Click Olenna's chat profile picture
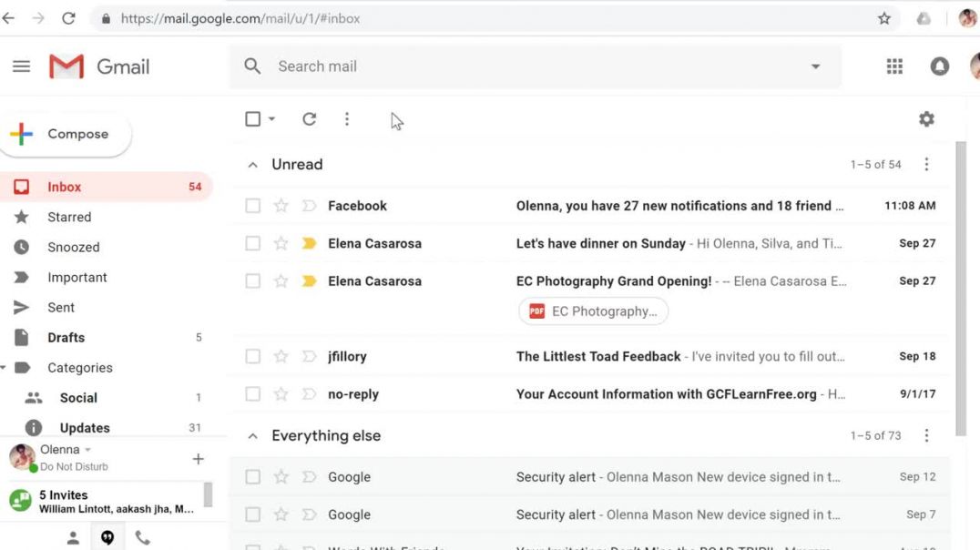 coord(23,457)
